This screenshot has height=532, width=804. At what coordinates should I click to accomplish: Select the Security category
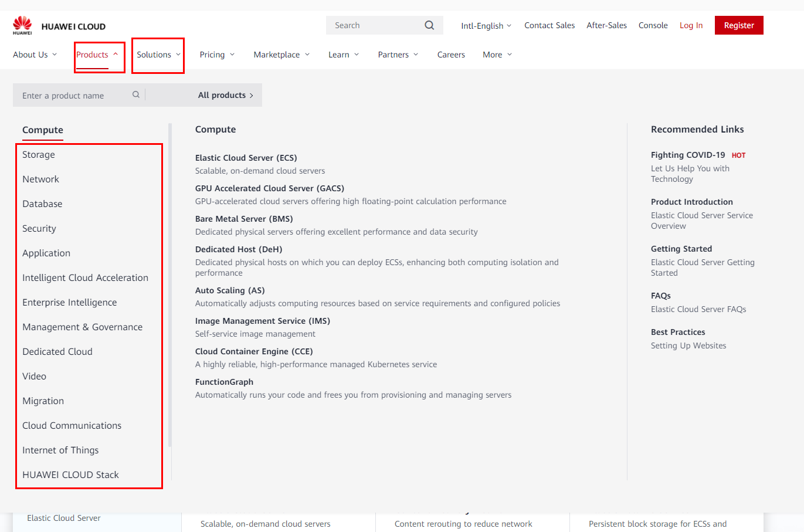tap(39, 229)
